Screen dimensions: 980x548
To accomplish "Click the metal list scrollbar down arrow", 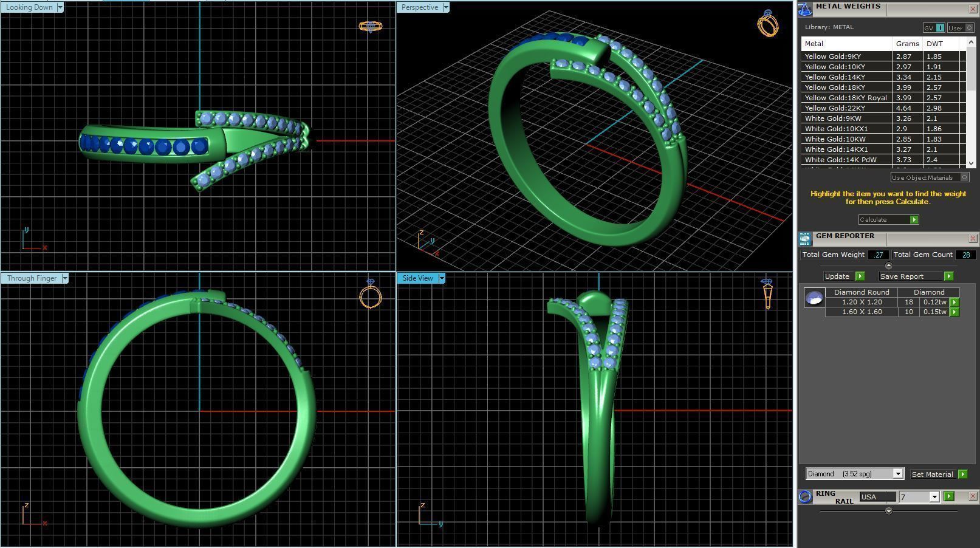I will tap(970, 163).
